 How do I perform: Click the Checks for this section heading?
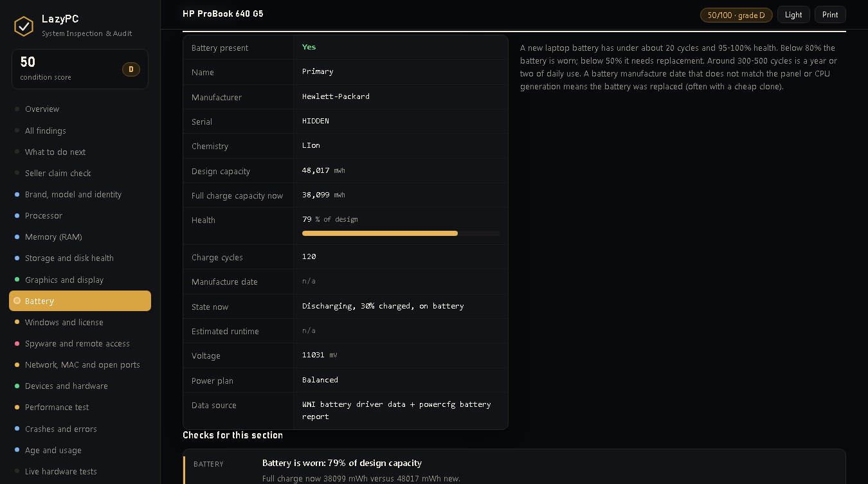click(233, 435)
